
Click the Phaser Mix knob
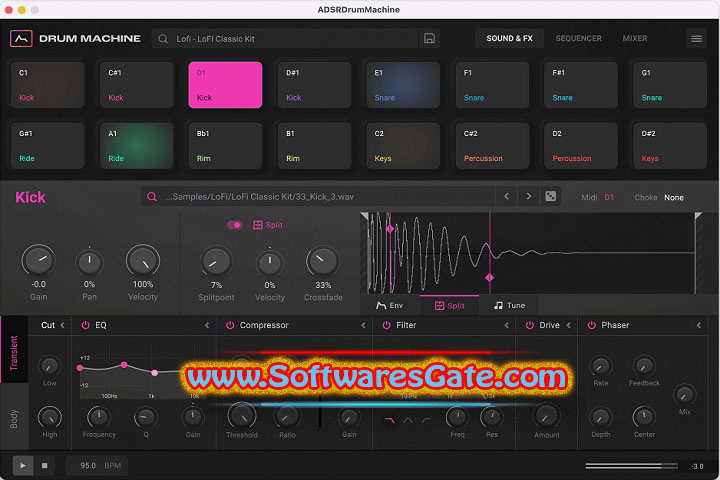(x=684, y=395)
